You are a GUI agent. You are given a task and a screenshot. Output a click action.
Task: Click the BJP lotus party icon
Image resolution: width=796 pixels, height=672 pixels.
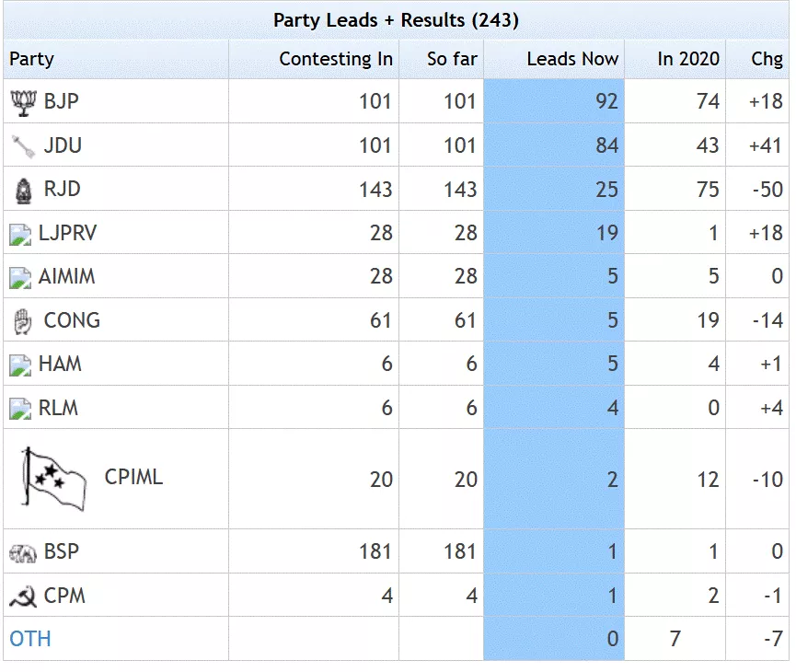pos(22,101)
